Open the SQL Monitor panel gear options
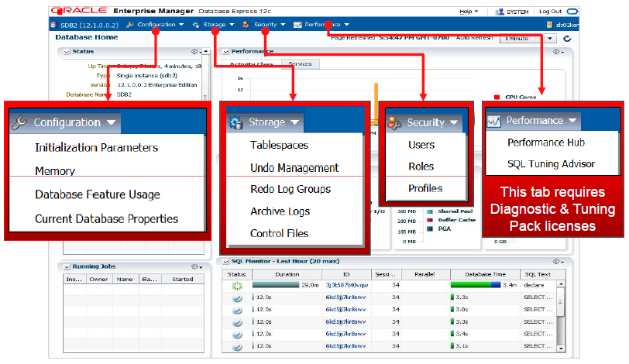The image size is (629, 364). [x=559, y=261]
